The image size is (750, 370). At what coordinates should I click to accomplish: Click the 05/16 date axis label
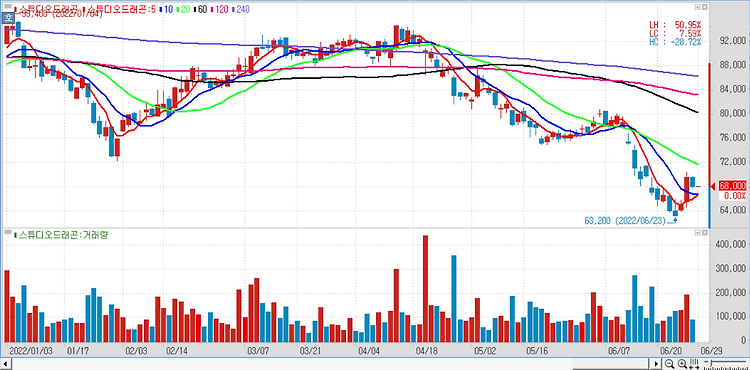pos(537,350)
